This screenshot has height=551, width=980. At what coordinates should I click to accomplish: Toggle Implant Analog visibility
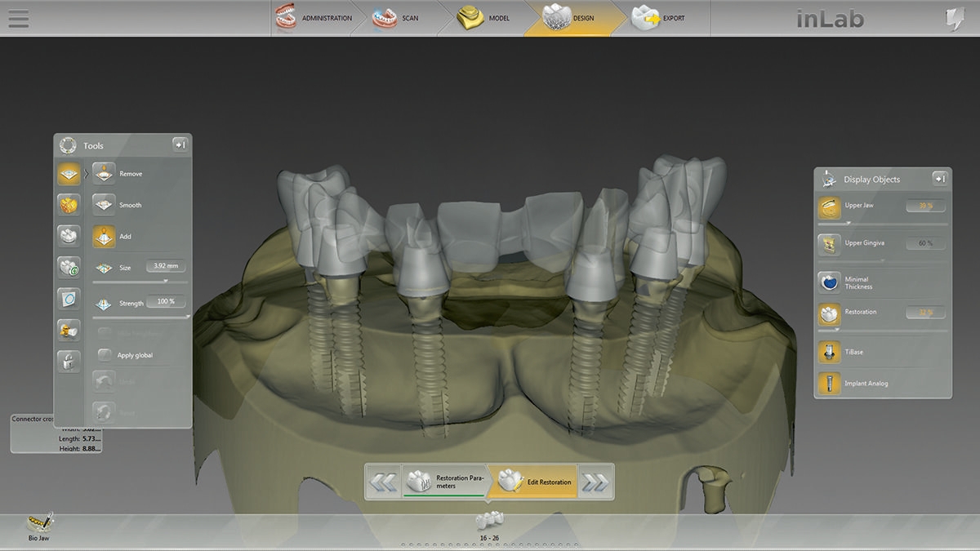[x=829, y=383]
